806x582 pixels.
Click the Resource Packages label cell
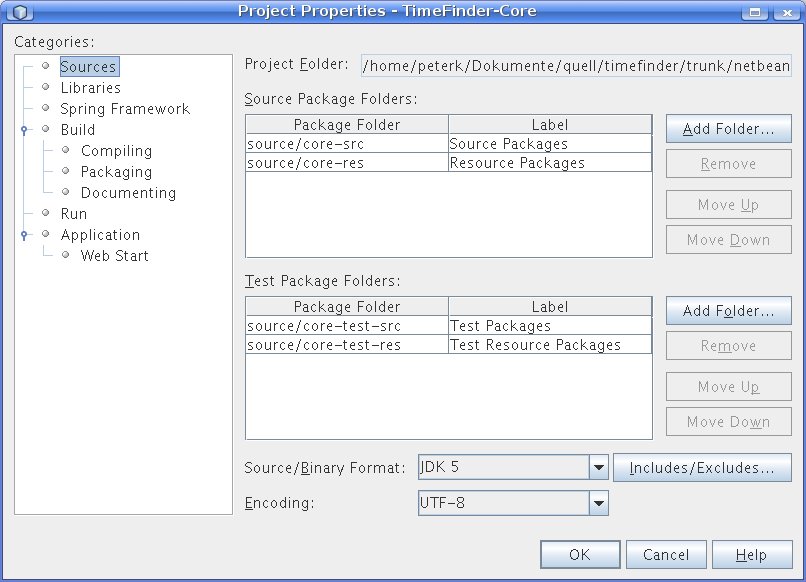click(549, 163)
